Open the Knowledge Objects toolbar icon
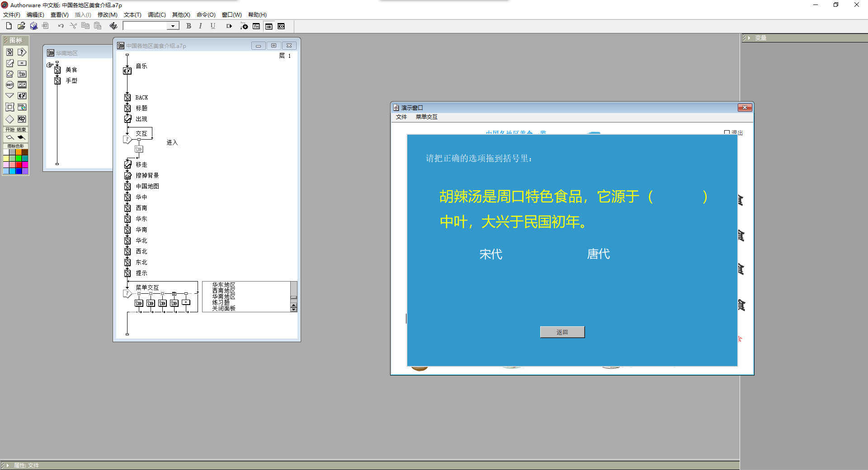 coord(281,26)
